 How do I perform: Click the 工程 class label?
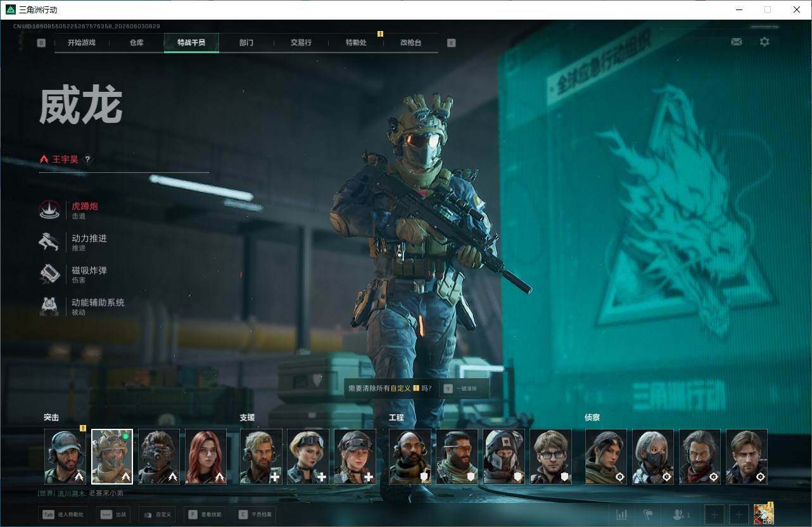(396, 417)
